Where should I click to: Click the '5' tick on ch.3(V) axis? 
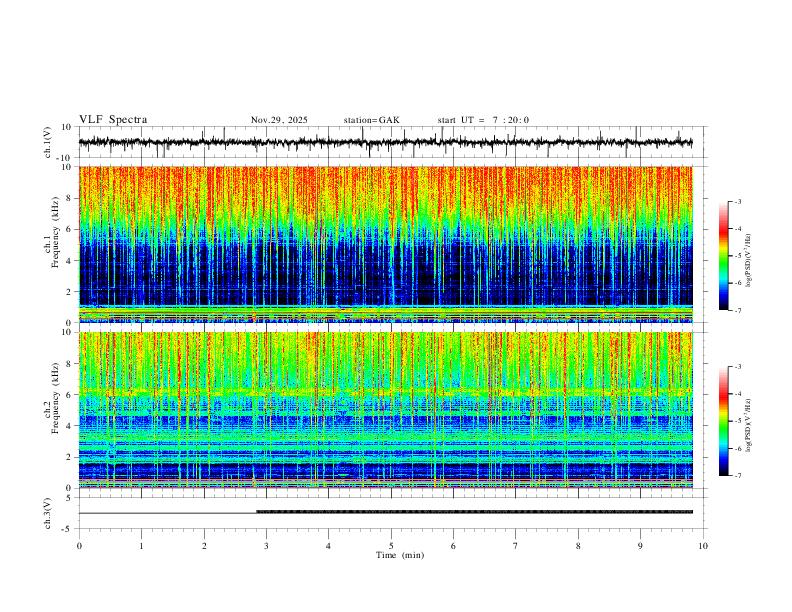[x=69, y=498]
